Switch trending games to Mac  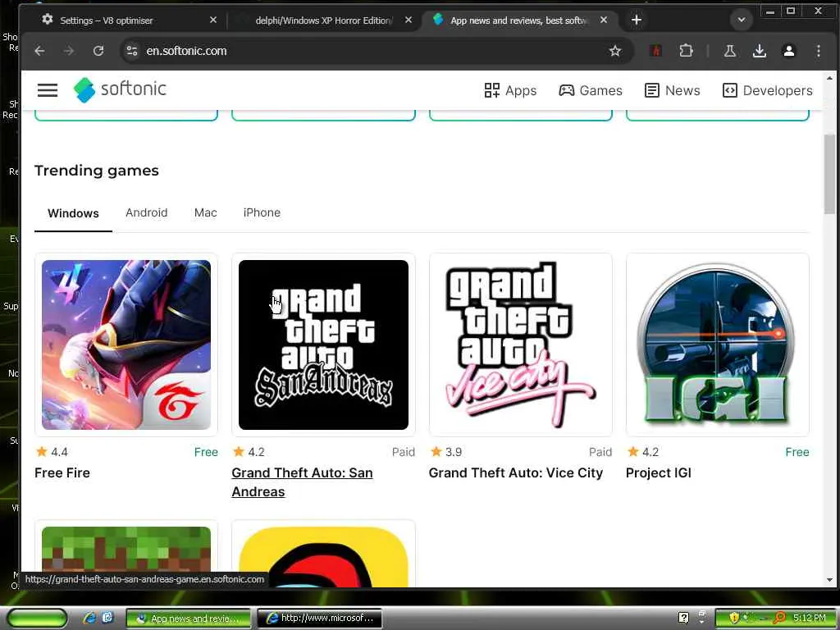tap(206, 212)
